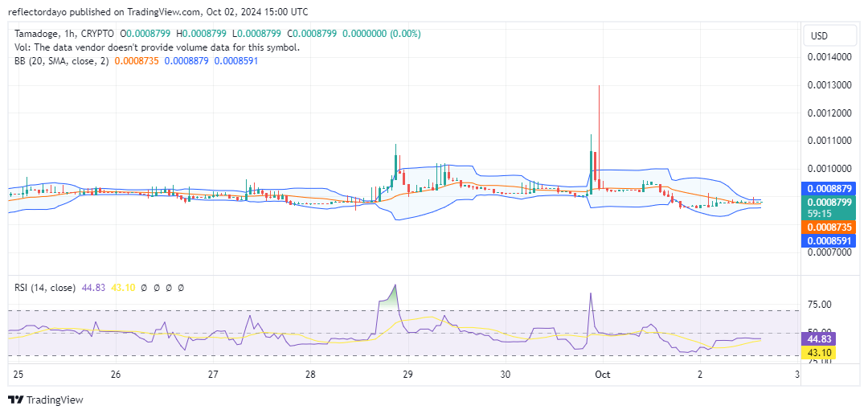The height and width of the screenshot is (414, 868).
Task: Click the 0.0010000 price axis tick
Action: (829, 168)
